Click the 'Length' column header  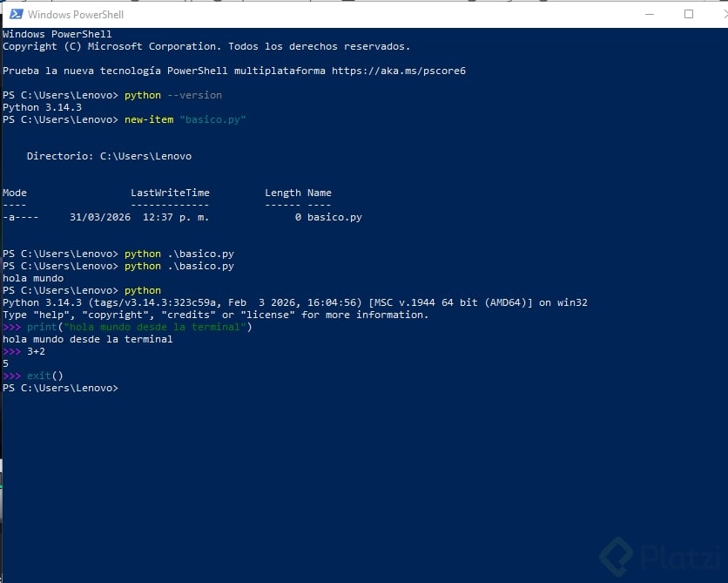click(x=283, y=193)
